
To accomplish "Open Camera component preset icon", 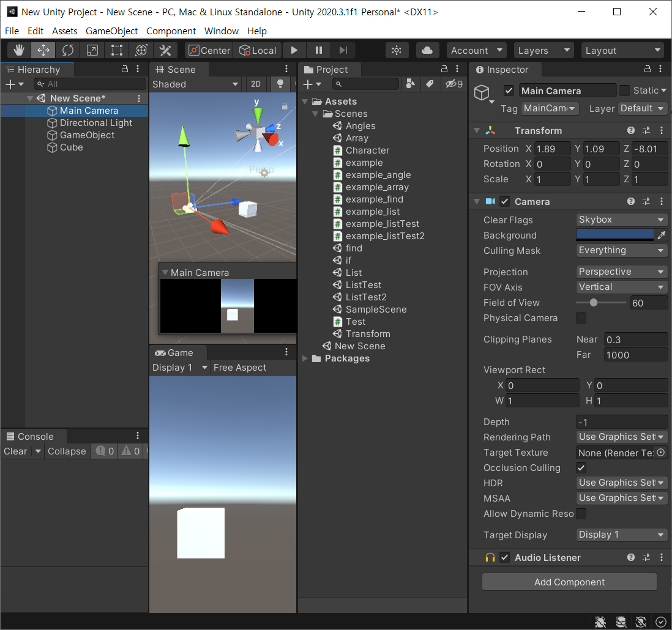I will (x=646, y=201).
